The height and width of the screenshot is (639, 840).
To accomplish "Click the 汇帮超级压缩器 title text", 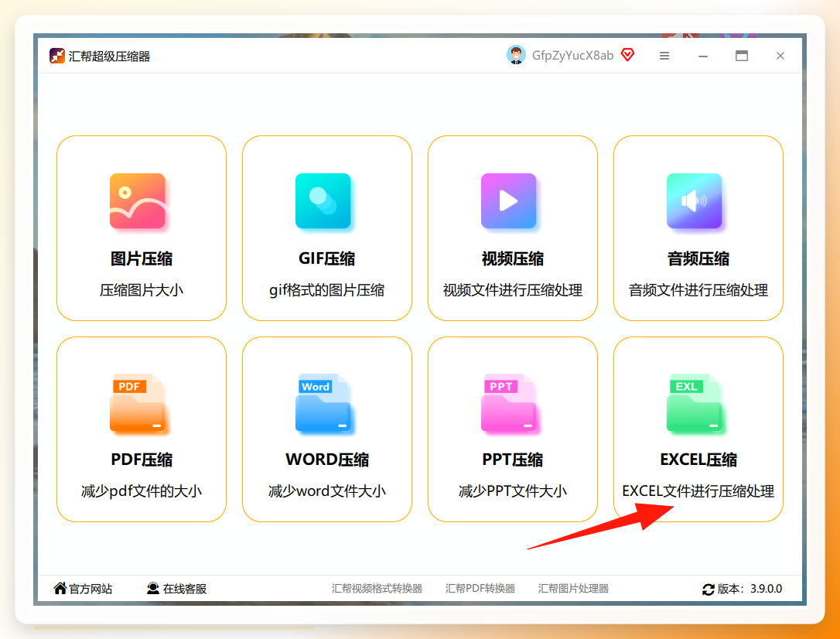I will pyautogui.click(x=109, y=56).
